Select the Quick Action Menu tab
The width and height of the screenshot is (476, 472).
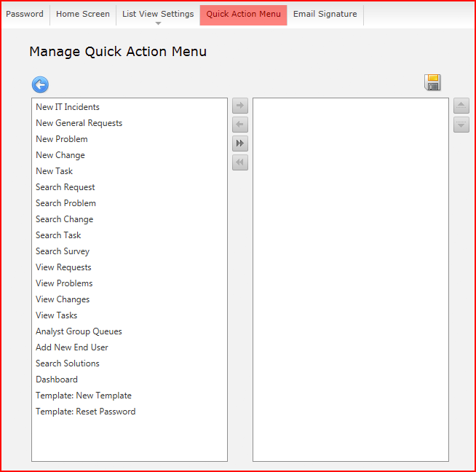click(244, 15)
